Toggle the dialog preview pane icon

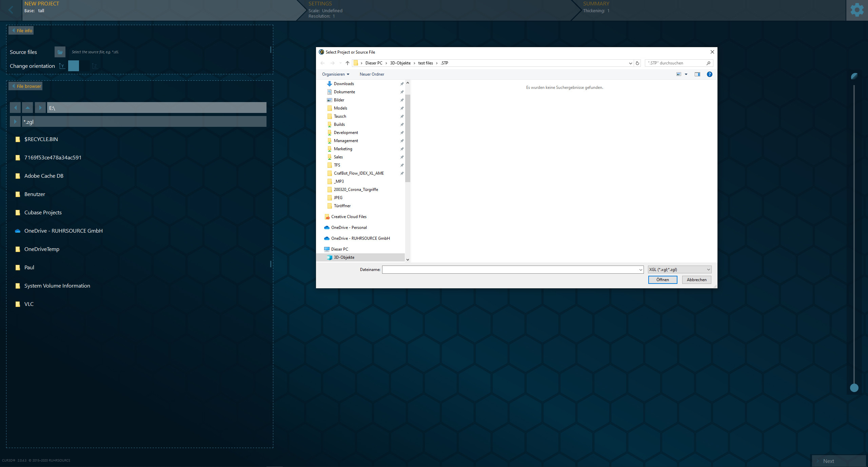(697, 74)
